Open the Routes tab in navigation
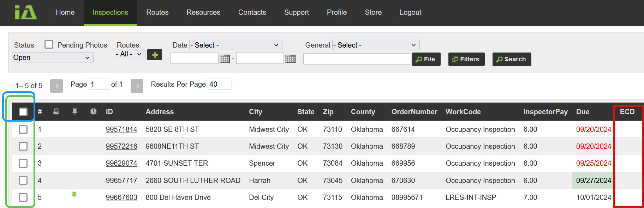Viewport: 644px width, 208px height. [x=157, y=12]
